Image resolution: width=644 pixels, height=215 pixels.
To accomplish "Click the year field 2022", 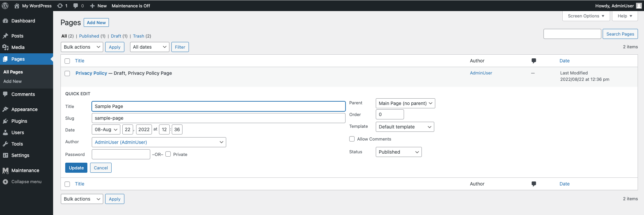I will 144,129.
